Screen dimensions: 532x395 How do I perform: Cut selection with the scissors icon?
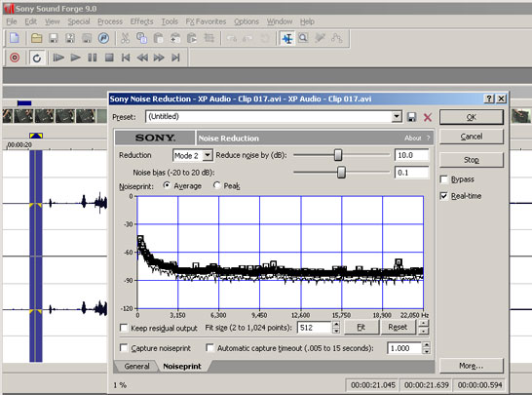(x=125, y=38)
